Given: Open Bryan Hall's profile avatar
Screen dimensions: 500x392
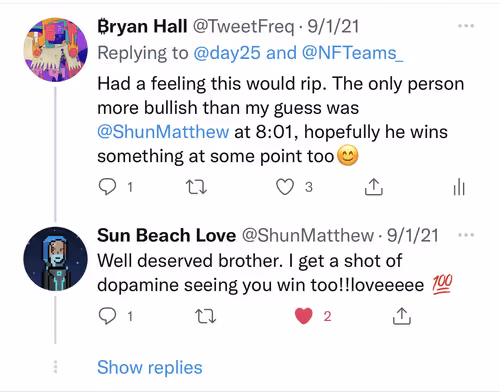Looking at the screenshot, I should point(55,50).
